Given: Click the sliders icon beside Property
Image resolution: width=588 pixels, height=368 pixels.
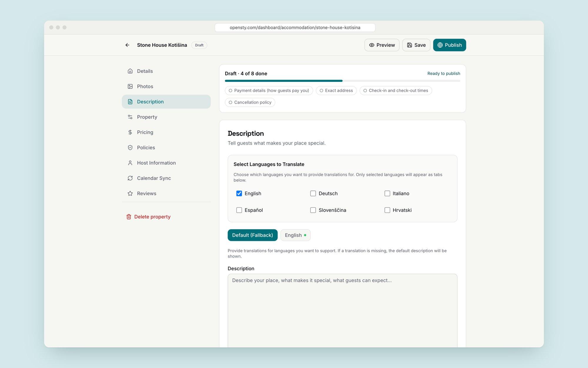Looking at the screenshot, I should [130, 117].
